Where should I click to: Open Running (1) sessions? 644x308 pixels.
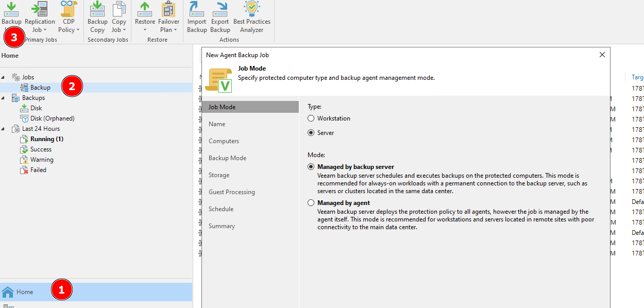(46, 139)
